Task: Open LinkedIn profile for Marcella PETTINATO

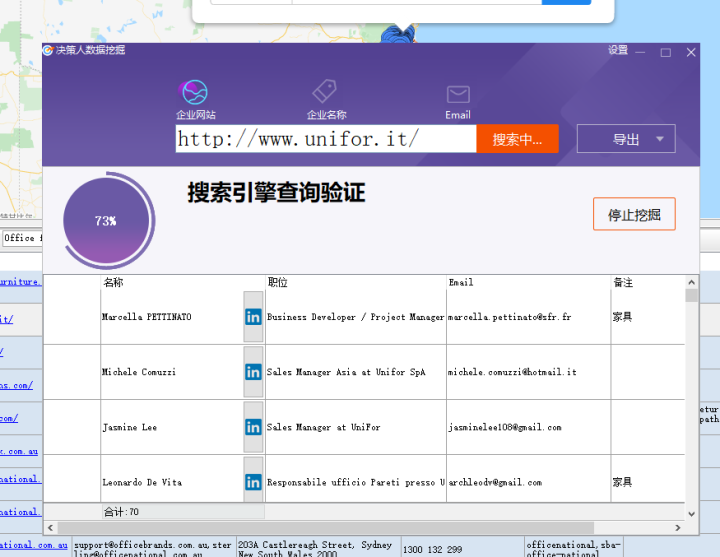Action: tap(253, 317)
